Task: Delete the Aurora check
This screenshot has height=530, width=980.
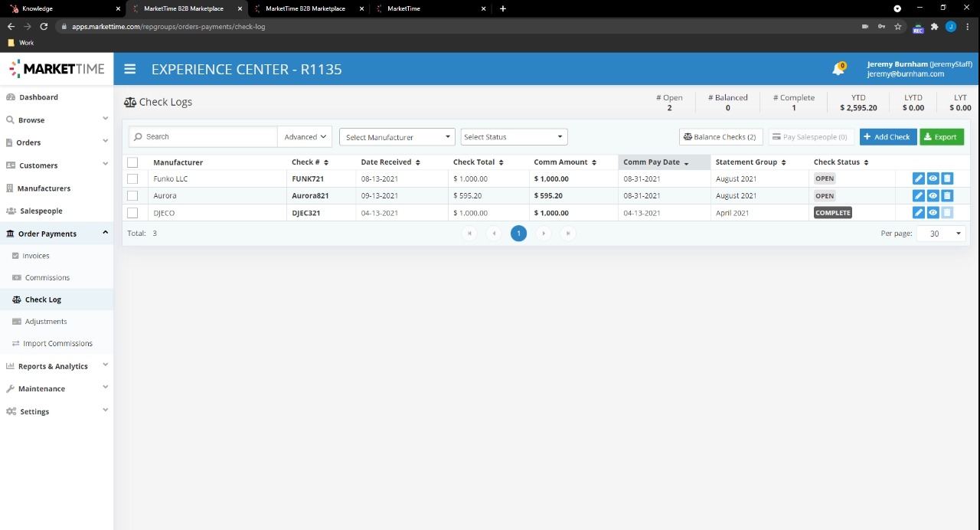Action: point(947,195)
